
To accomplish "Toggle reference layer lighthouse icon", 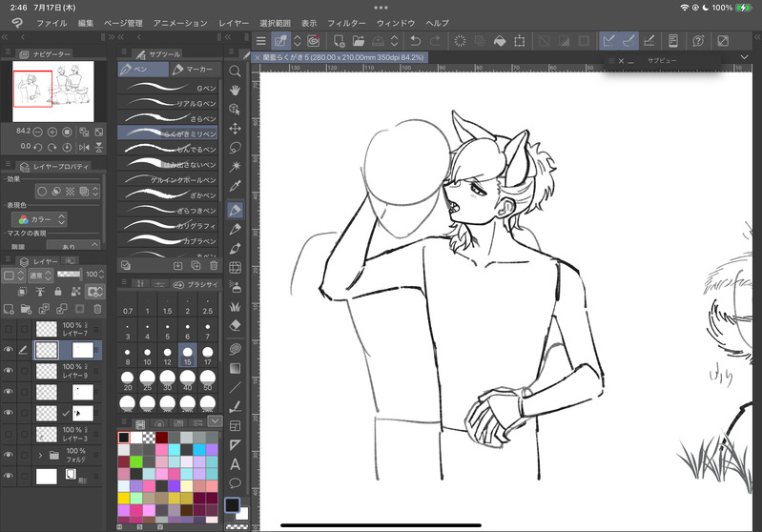I will pos(40,291).
